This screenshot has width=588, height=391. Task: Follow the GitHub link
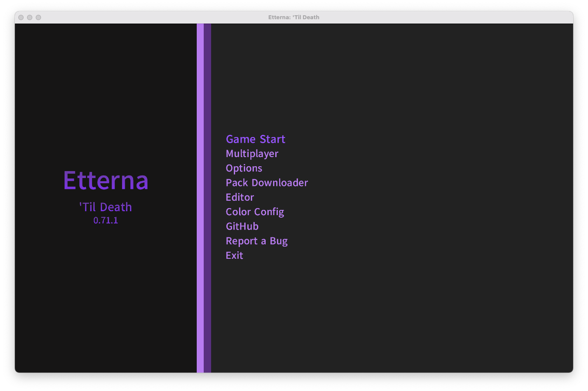point(242,226)
